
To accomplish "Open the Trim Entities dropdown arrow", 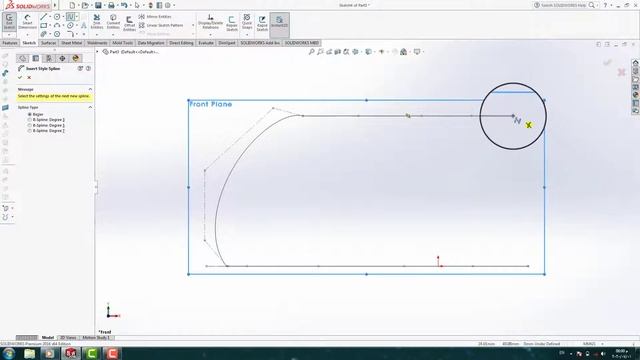I will pyautogui.click(x=97, y=35).
